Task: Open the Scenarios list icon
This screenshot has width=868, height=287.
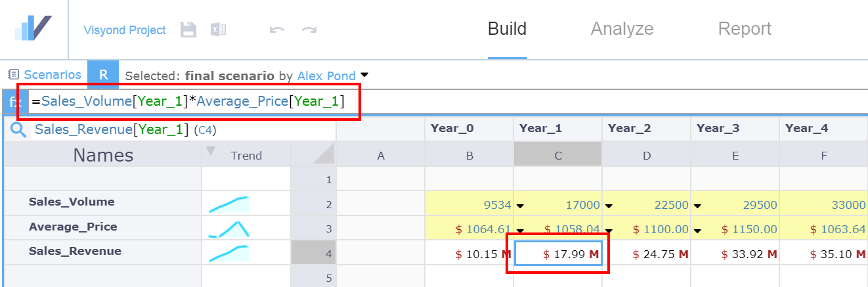Action: click(13, 75)
